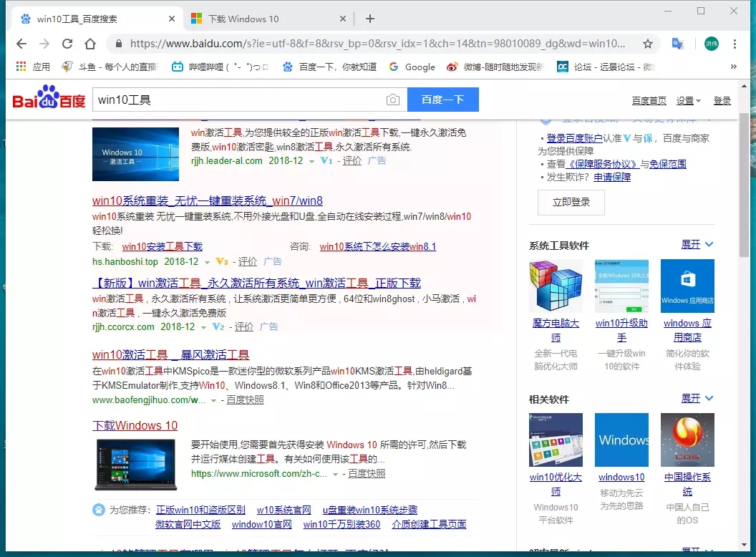This screenshot has height=557, width=756.
Task: Open the 【新版】win激活工具 result title
Action: [256, 283]
